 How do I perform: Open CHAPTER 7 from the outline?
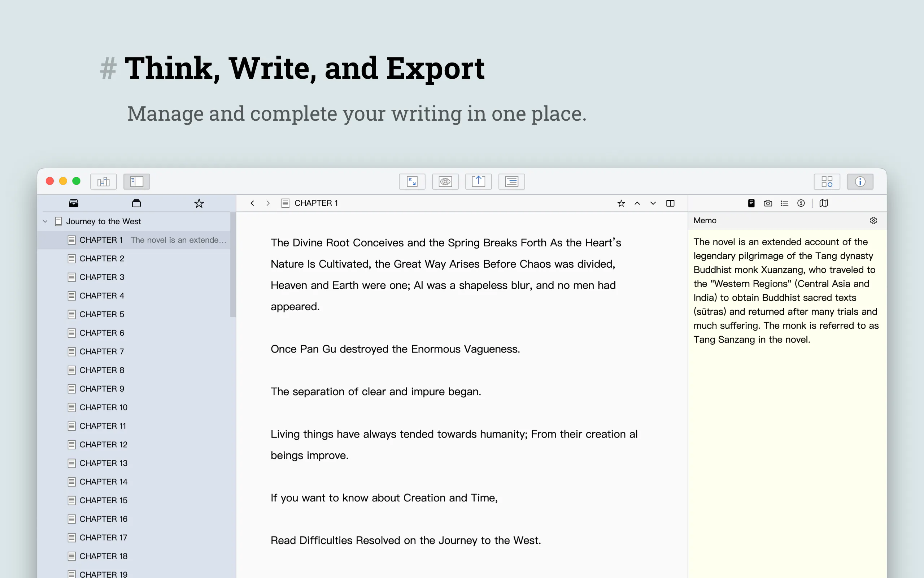pos(134,352)
